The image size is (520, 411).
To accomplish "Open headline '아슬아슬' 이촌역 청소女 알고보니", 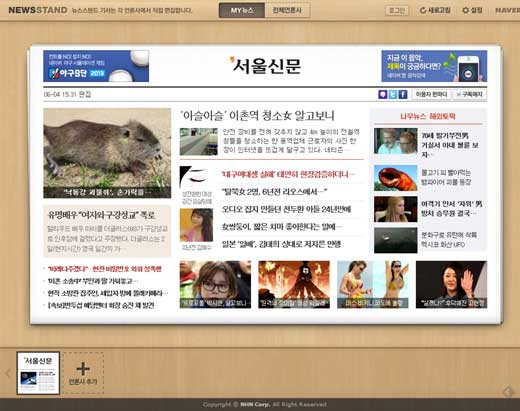I will pos(257,116).
